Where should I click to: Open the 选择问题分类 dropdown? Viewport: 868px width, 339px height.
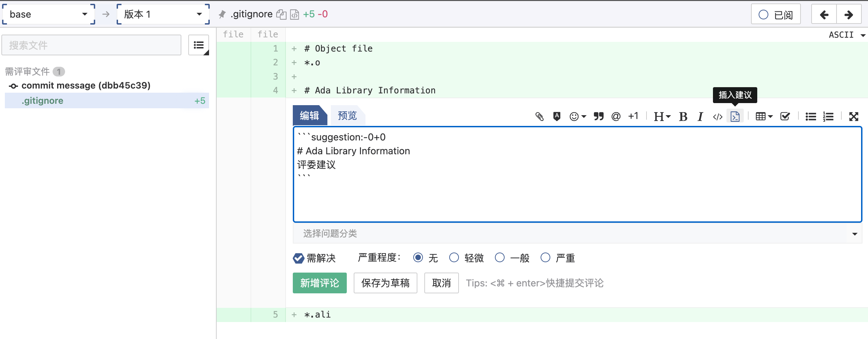(577, 233)
